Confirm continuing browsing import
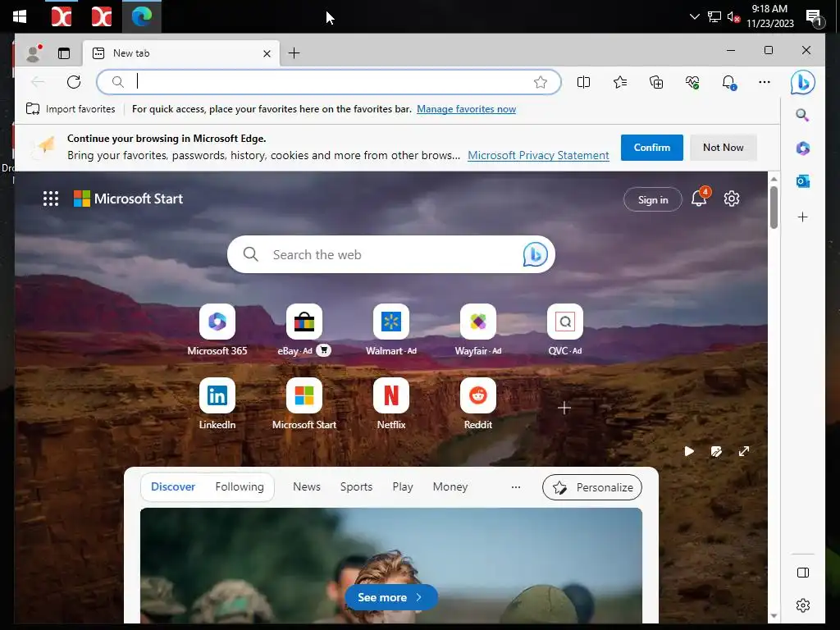The width and height of the screenshot is (840, 630). click(651, 148)
